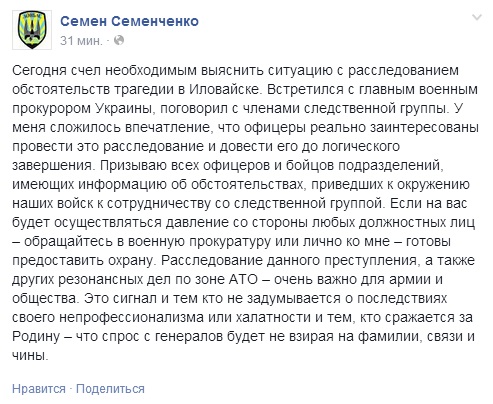Click the globe public audience icon
This screenshot has width=493, height=404.
coord(119,40)
